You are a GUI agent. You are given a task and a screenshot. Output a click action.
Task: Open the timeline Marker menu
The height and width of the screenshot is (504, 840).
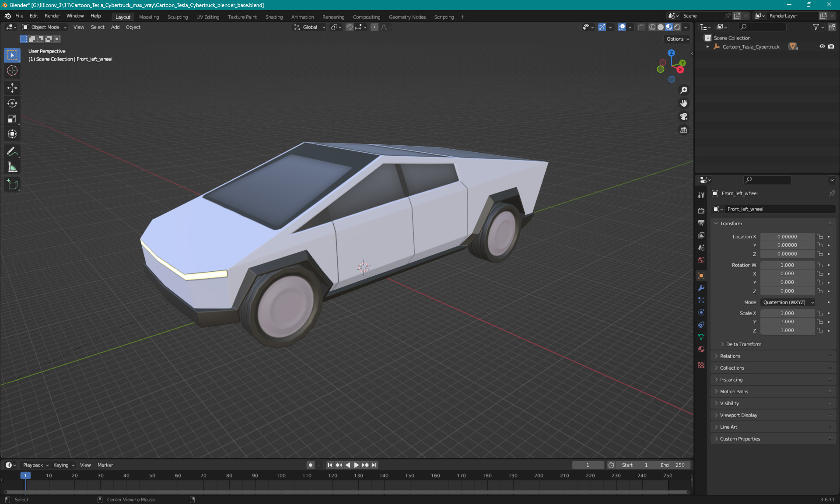coord(105,465)
